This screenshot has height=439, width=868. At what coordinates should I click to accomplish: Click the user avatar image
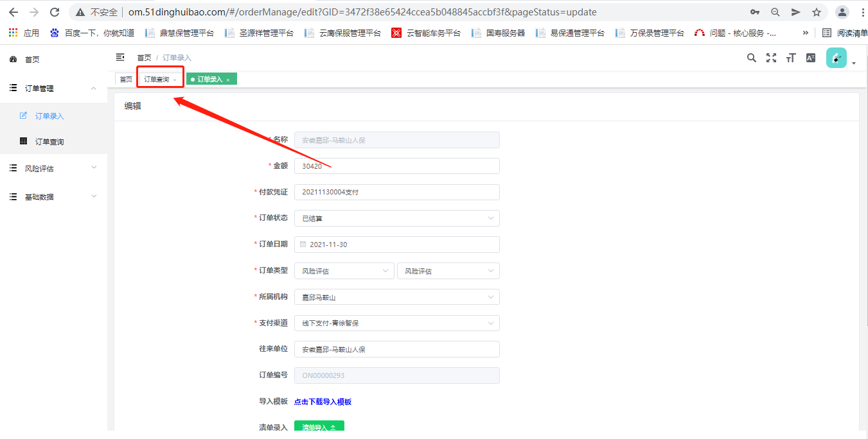tap(836, 58)
